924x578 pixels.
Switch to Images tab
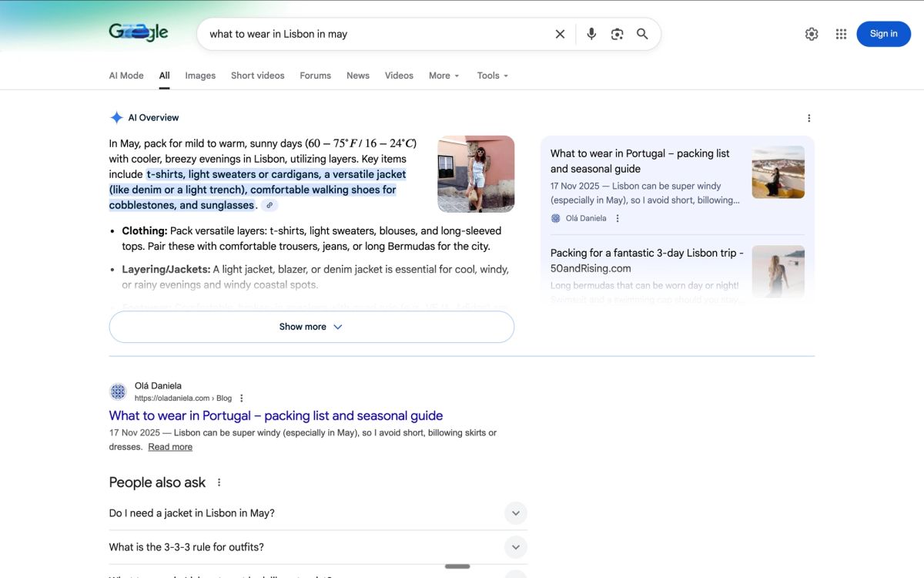tap(200, 76)
